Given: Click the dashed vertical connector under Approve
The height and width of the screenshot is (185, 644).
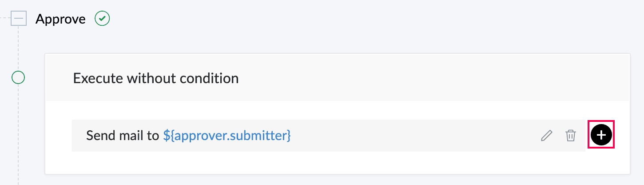Looking at the screenshot, I should click(19, 48).
